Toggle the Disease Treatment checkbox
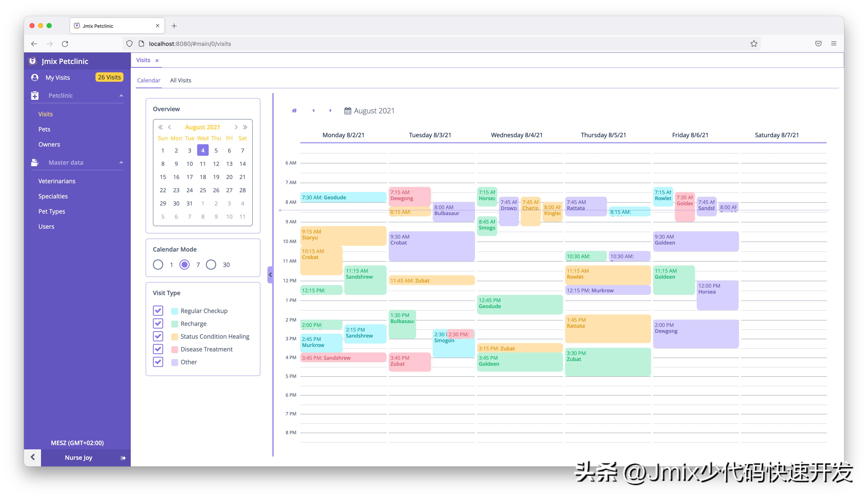 158,349
